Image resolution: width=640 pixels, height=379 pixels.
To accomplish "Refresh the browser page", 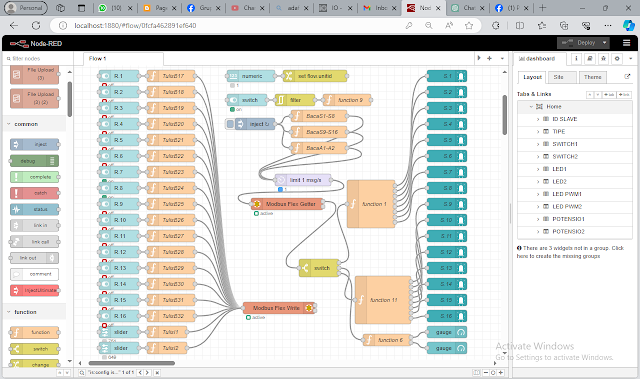I will click(36, 26).
